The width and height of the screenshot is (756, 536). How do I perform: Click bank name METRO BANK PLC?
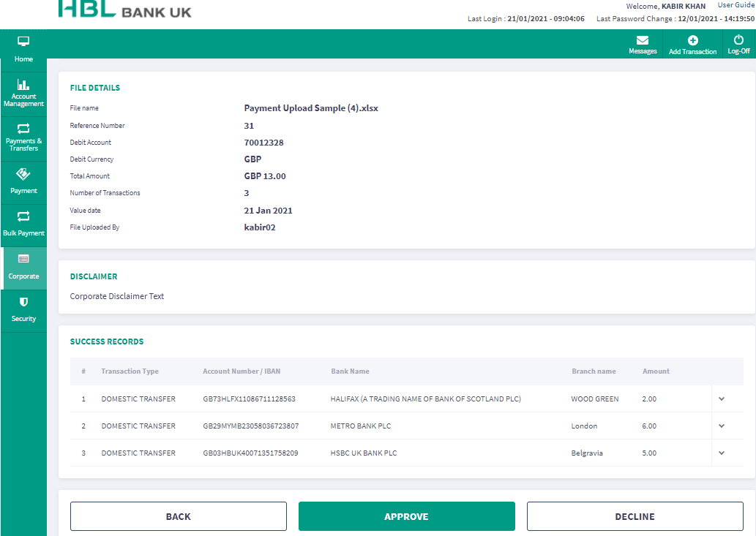click(x=361, y=426)
